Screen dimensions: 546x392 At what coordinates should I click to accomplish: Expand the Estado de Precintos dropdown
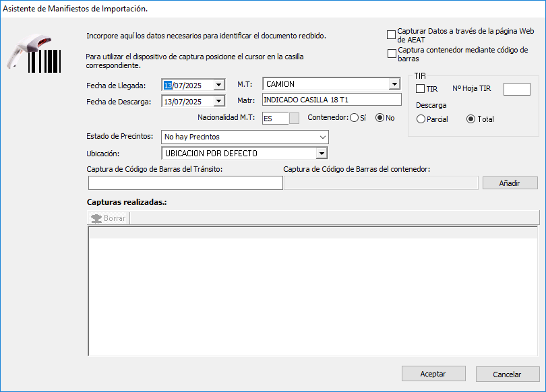pyautogui.click(x=322, y=137)
